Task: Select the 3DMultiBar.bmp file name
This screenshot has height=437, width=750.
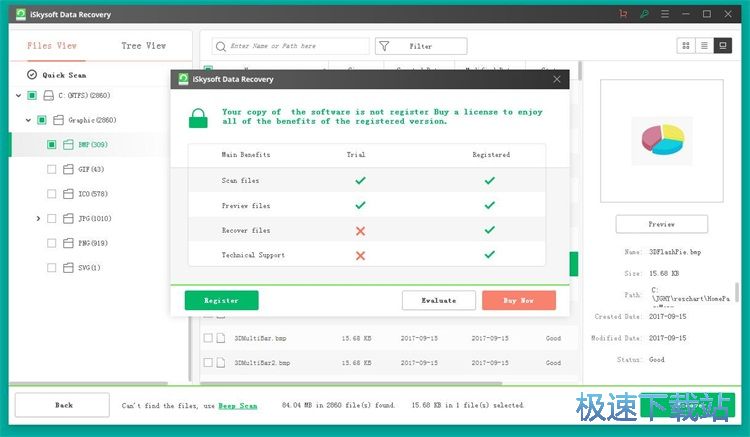Action: pos(260,338)
